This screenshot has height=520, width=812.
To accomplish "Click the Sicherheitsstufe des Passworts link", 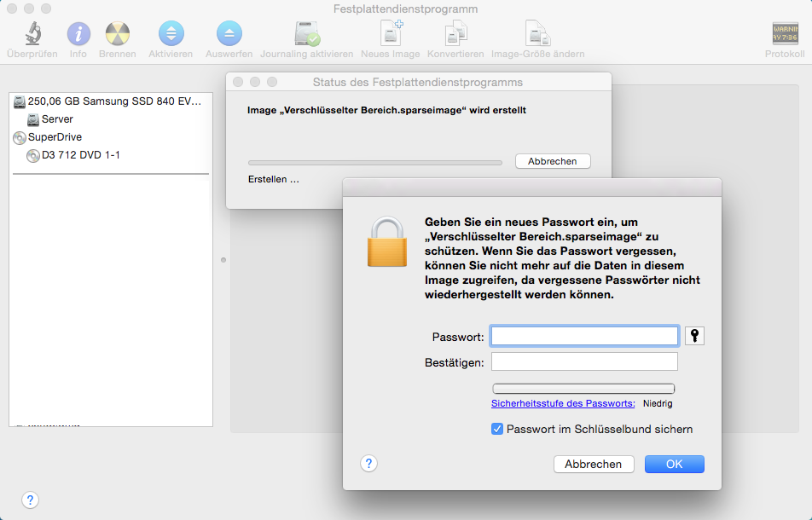I will coord(563,404).
